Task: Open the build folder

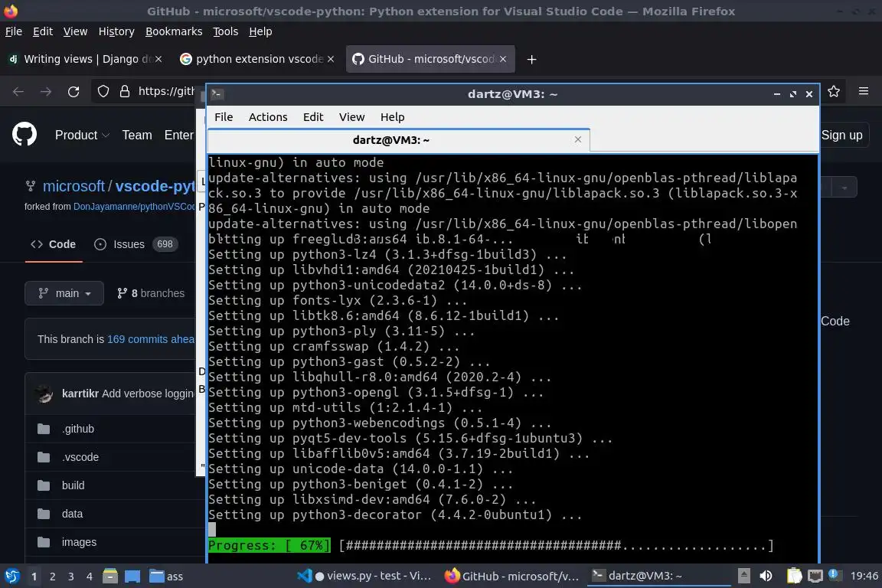Action: click(x=73, y=485)
